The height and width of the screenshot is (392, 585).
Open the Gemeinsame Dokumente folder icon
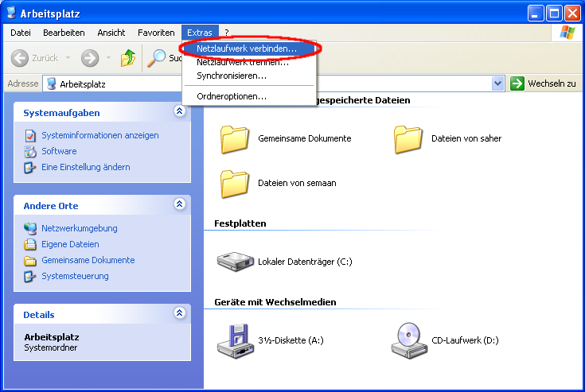[x=235, y=138]
